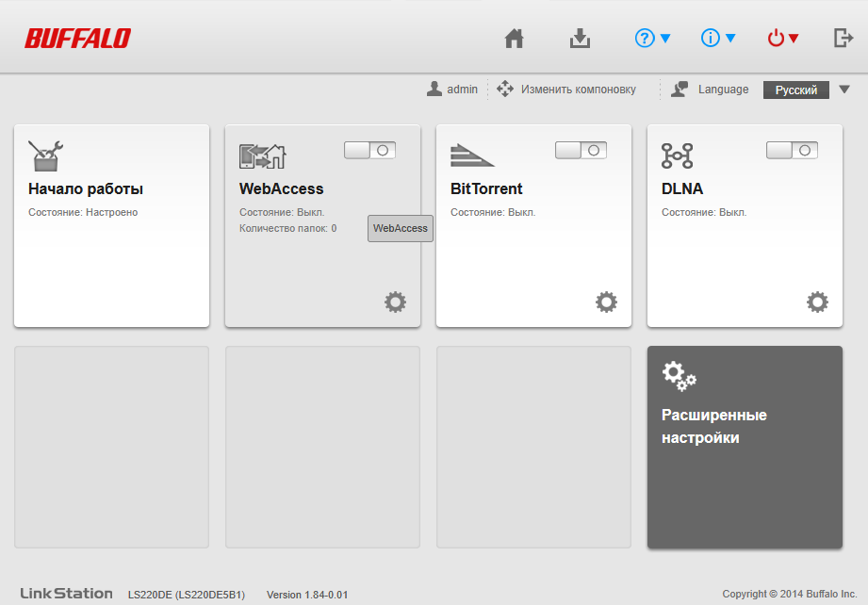Viewport: 868px width, 605px height.
Task: Click BitTorrent Состояние: Выкл. text
Action: tap(493, 212)
